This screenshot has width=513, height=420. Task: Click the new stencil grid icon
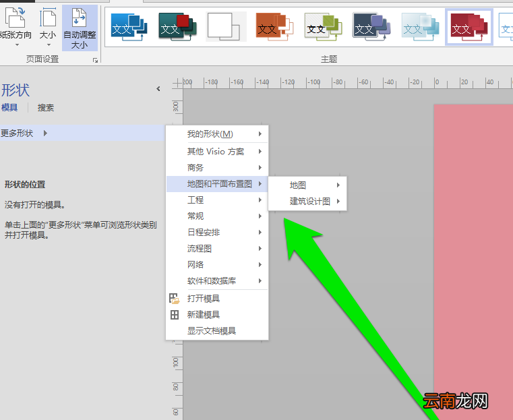(x=175, y=315)
